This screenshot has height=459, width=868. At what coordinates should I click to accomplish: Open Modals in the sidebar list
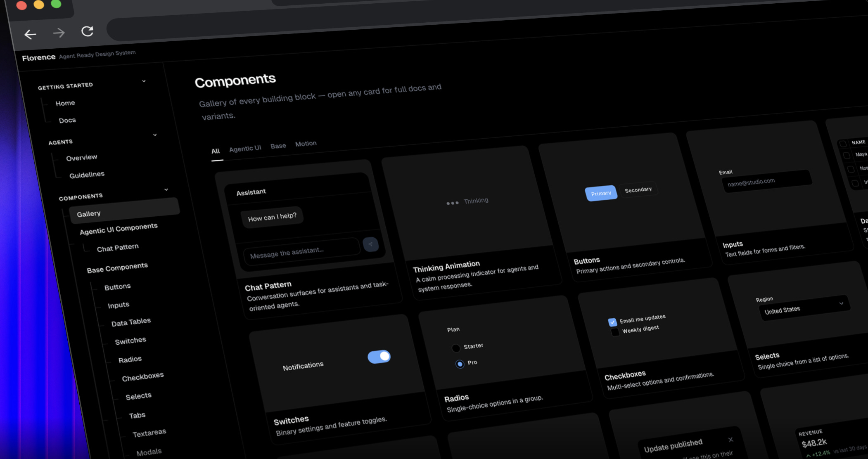[x=149, y=452]
